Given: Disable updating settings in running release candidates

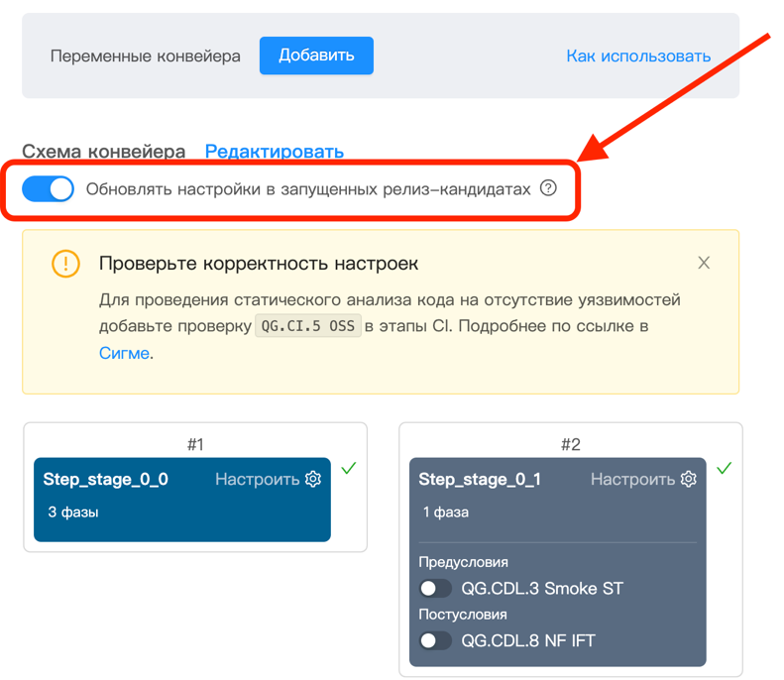Looking at the screenshot, I should coord(49,188).
